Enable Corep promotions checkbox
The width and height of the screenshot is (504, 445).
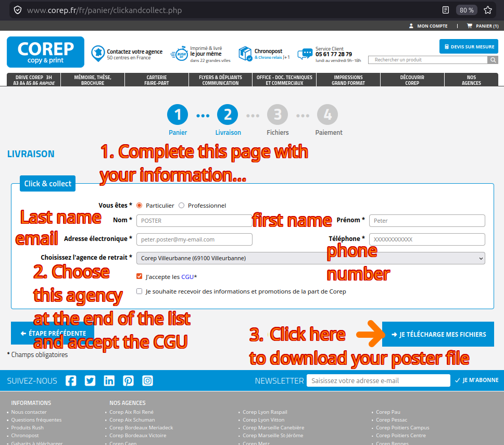[139, 291]
